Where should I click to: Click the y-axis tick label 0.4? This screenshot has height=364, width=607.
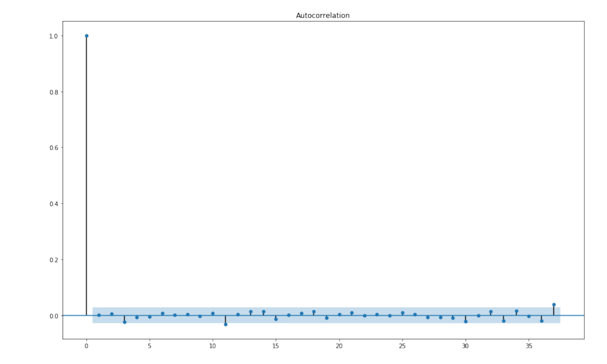click(x=53, y=204)
